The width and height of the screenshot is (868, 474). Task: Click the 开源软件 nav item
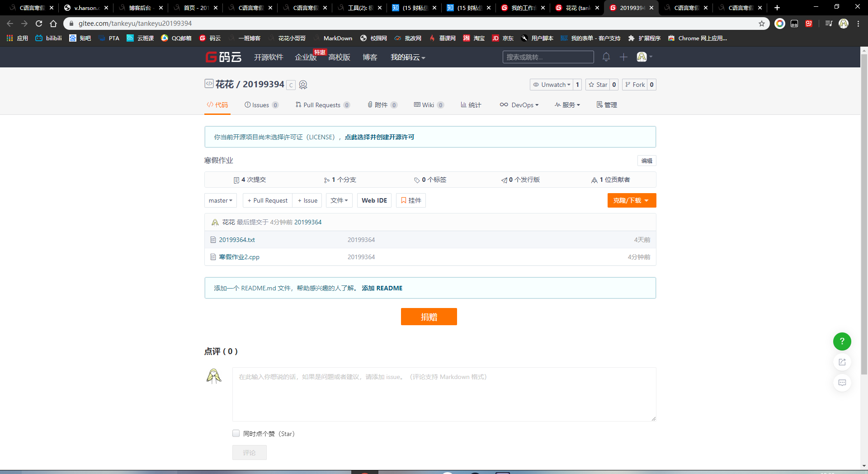[x=269, y=57]
